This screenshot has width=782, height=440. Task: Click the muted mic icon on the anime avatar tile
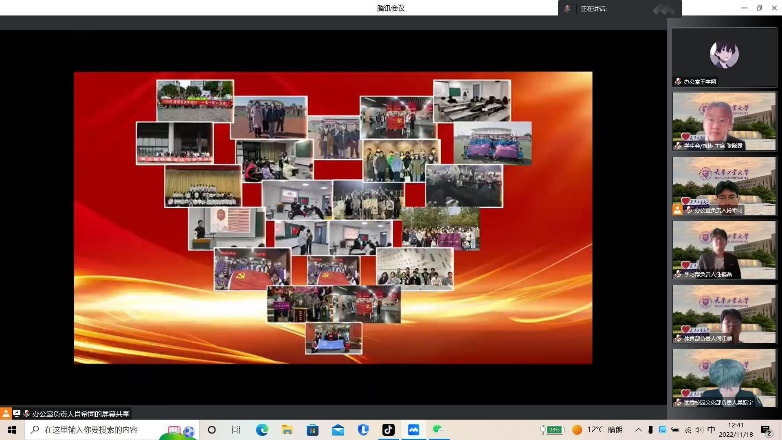click(678, 81)
